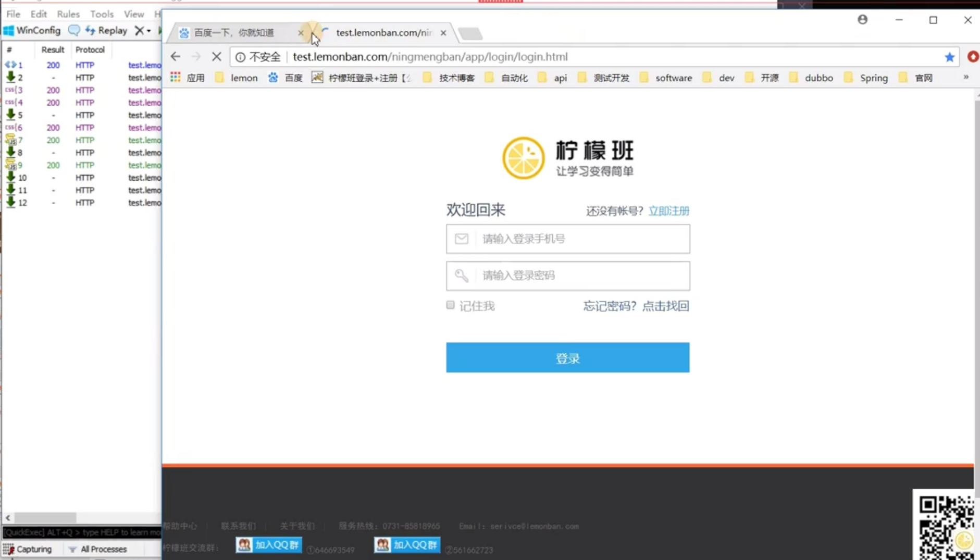Open the dubbo bookmark folder
Viewport: 980px width, 560px height.
[811, 78]
